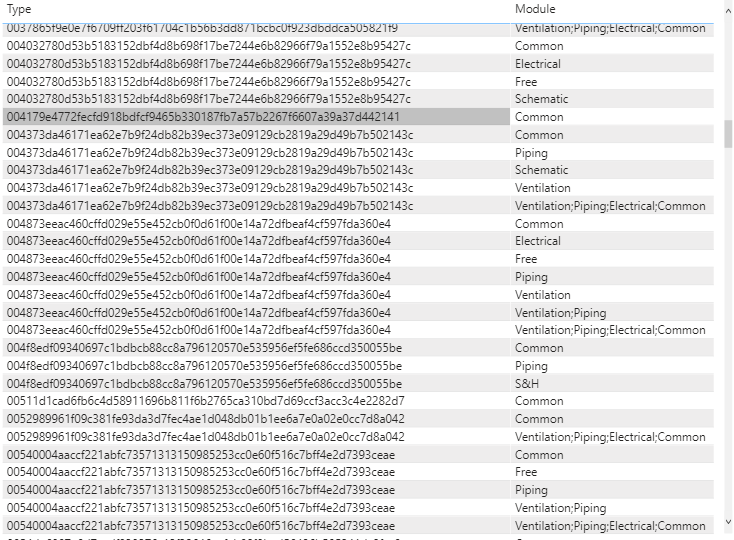Select hash 004873eeac46… in the Piping row
Screen dimensions: 734x540
click(x=198, y=277)
